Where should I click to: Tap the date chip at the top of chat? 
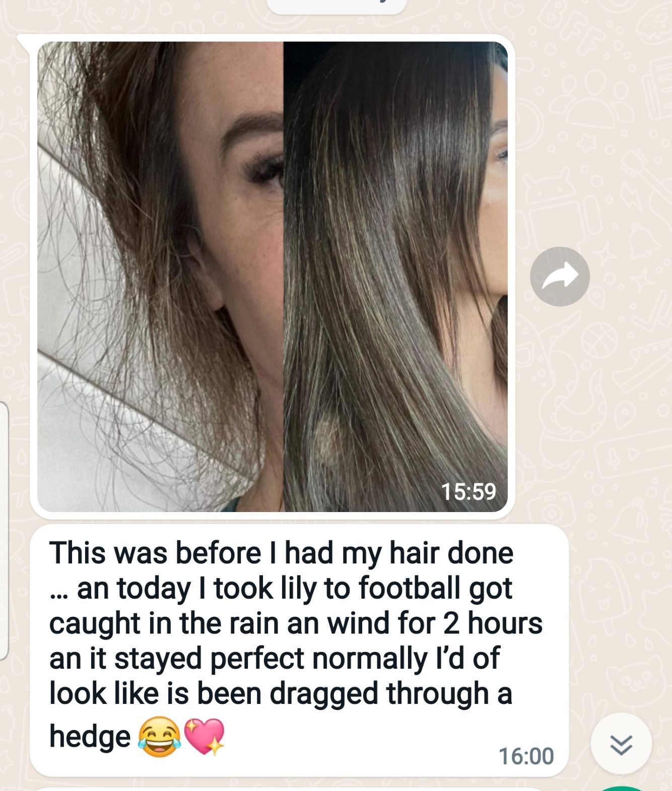click(x=336, y=6)
